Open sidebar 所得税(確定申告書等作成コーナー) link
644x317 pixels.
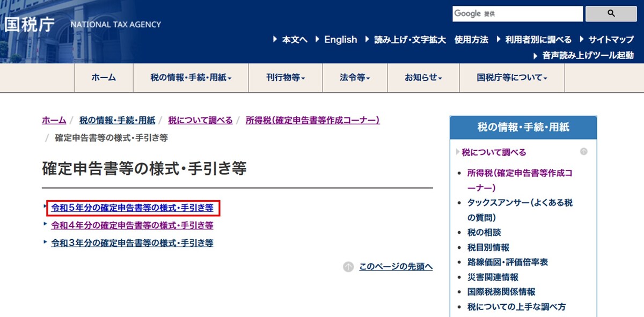click(520, 180)
